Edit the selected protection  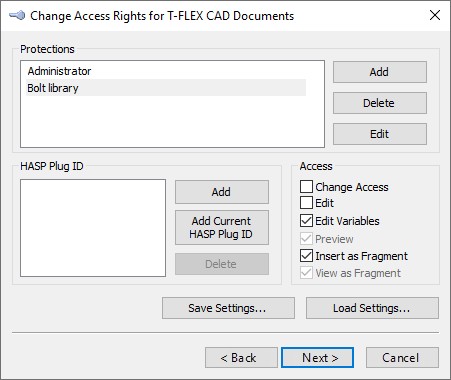tap(380, 134)
